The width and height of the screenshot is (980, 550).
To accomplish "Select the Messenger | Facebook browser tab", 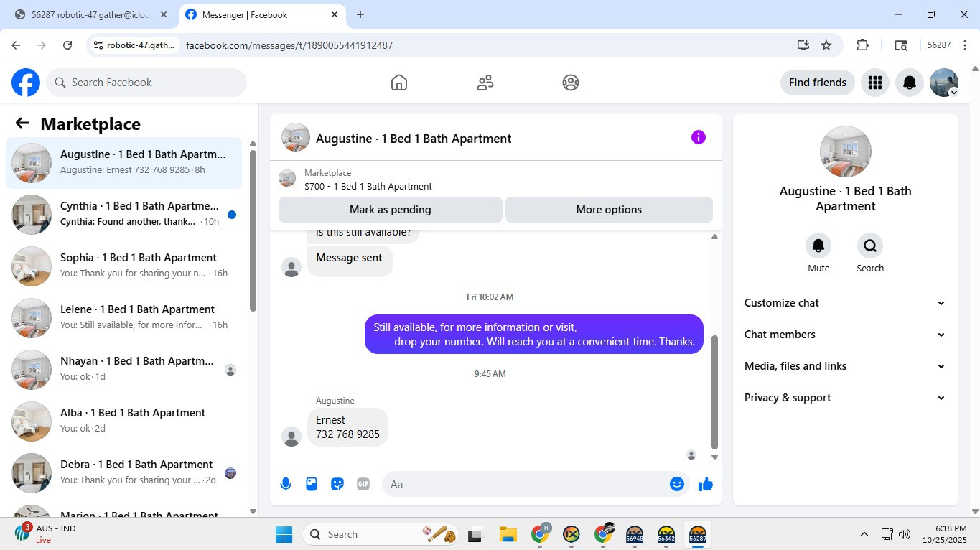I will pyautogui.click(x=262, y=14).
